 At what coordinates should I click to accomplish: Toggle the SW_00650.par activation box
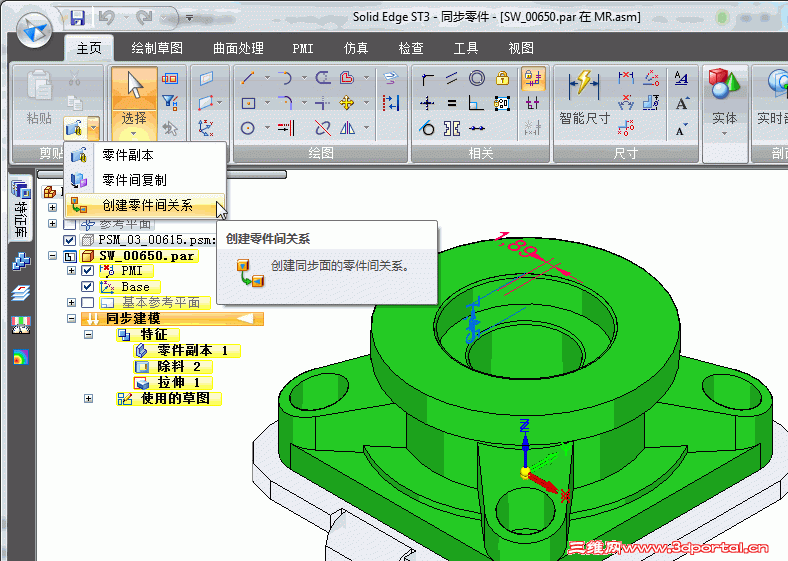[x=70, y=256]
